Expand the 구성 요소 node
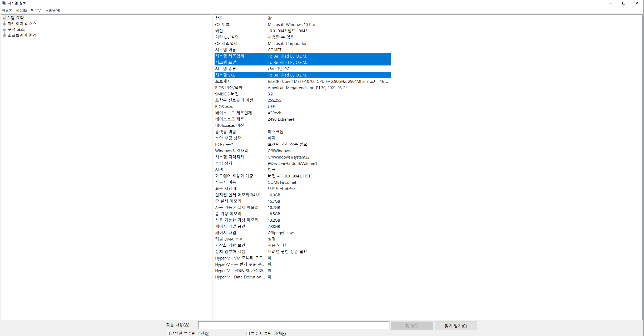The height and width of the screenshot is (336, 644). 4,30
